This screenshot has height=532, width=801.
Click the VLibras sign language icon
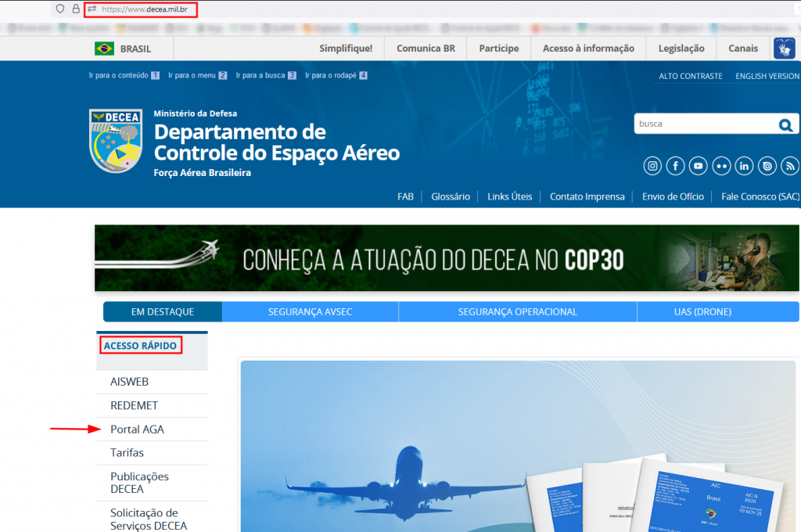(x=784, y=49)
